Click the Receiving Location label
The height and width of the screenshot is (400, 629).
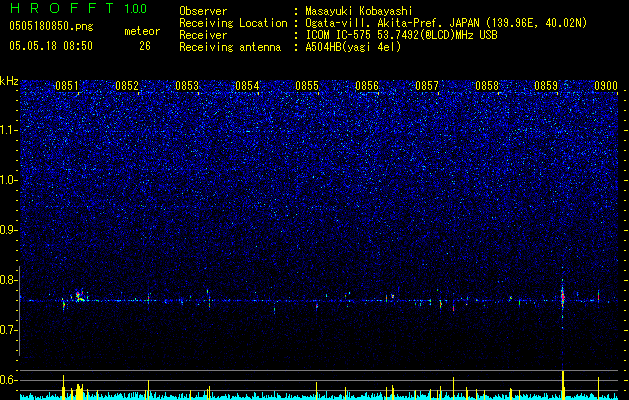(x=233, y=23)
